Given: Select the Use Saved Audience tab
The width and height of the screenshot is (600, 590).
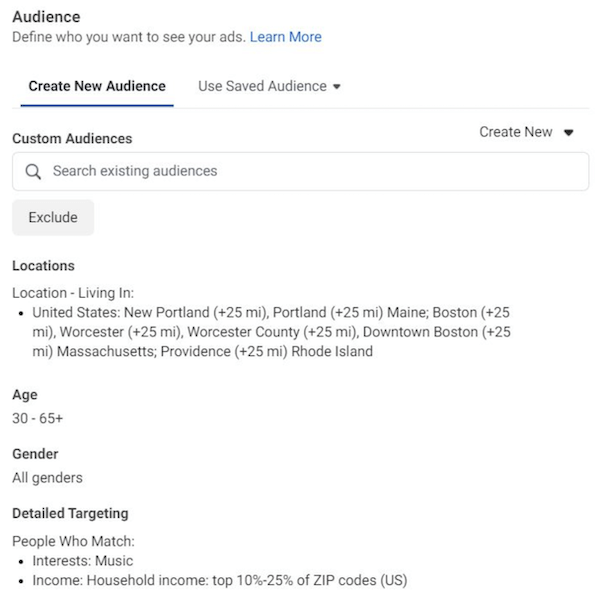Looking at the screenshot, I should pos(262,86).
